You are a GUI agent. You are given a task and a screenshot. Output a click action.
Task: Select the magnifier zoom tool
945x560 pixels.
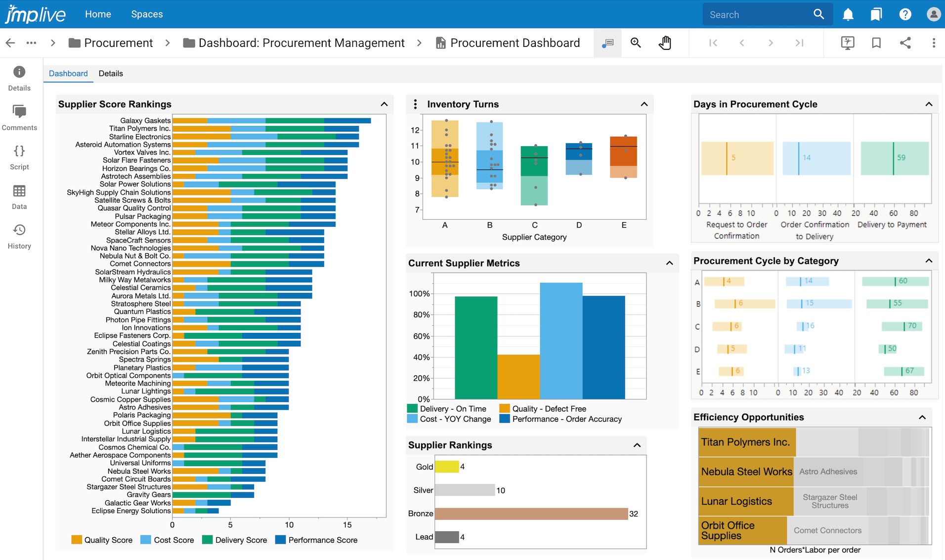pyautogui.click(x=636, y=43)
